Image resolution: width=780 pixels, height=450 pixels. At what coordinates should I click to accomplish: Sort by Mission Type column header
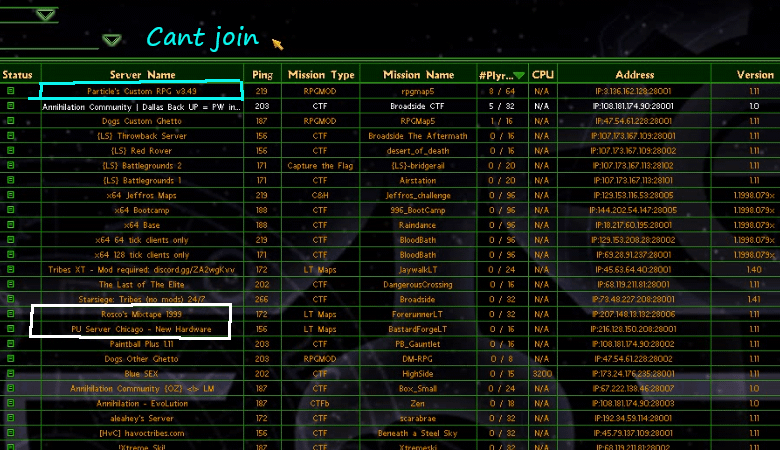(321, 75)
